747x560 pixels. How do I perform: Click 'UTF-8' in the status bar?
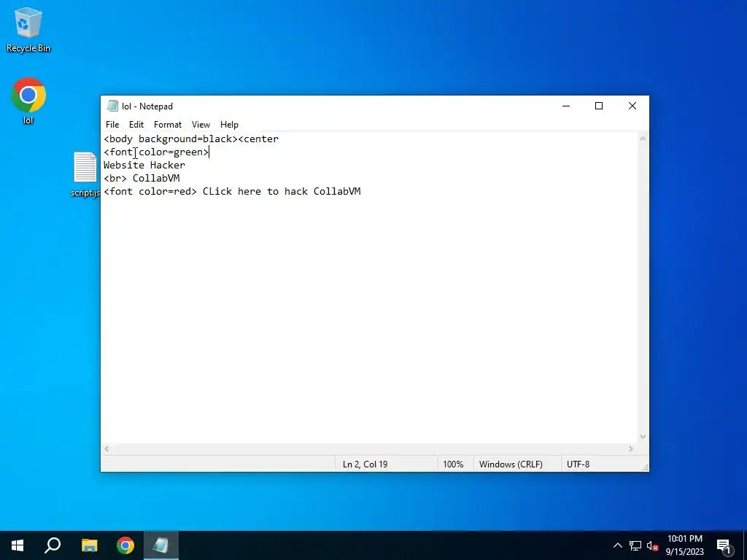point(578,464)
